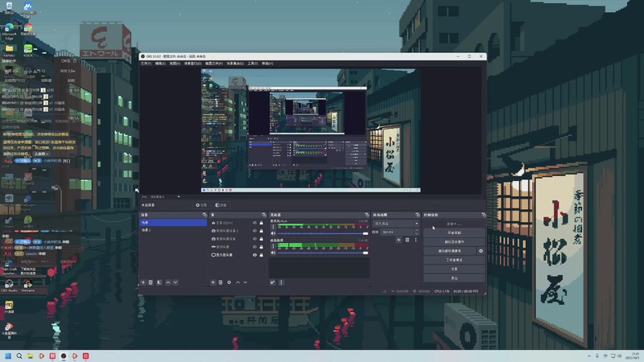This screenshot has height=362, width=644.
Task: Add a scene transition with plus icon
Action: click(x=398, y=240)
